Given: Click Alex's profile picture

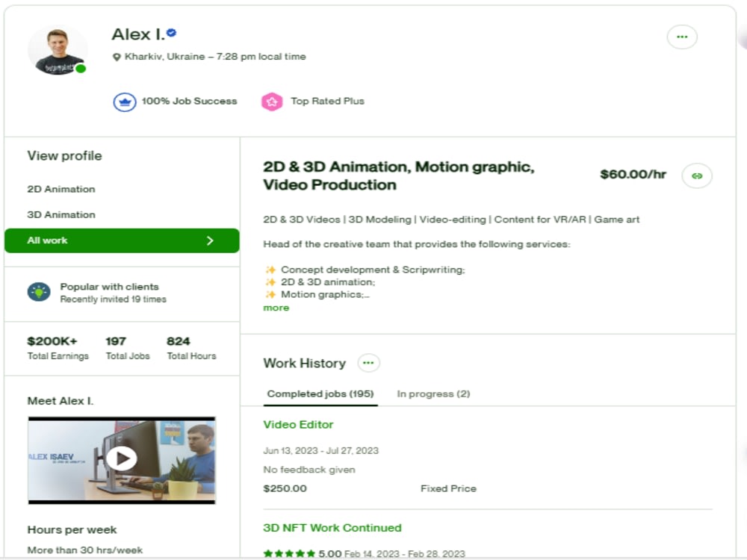Looking at the screenshot, I should (58, 47).
